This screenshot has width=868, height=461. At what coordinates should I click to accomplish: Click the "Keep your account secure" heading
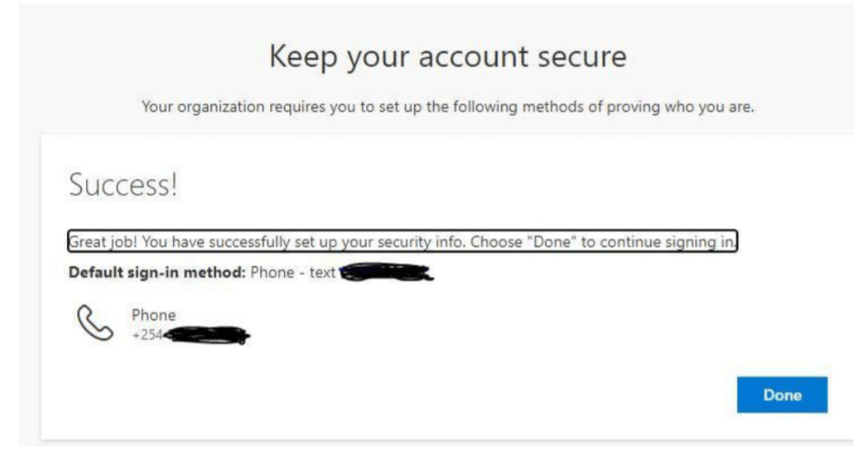[x=448, y=59]
